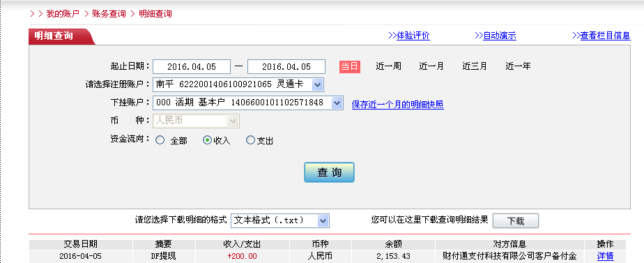This screenshot has width=644, height=263.
Task: Select the 近一年 date range
Action: [x=518, y=66]
